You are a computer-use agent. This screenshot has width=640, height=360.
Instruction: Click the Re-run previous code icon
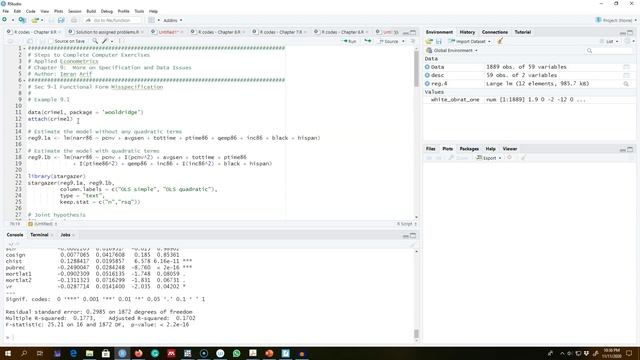click(x=368, y=41)
